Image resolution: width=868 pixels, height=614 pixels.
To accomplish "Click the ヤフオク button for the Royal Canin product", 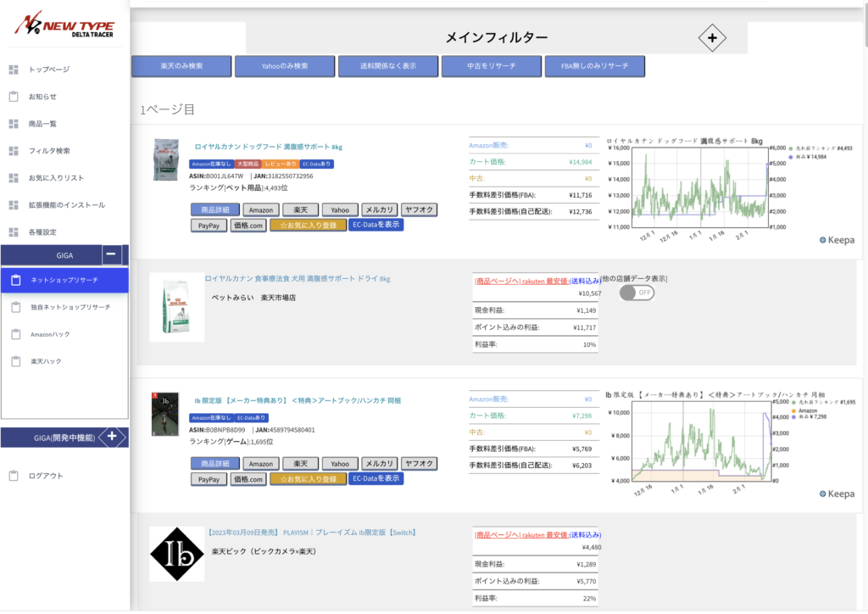I will 419,209.
